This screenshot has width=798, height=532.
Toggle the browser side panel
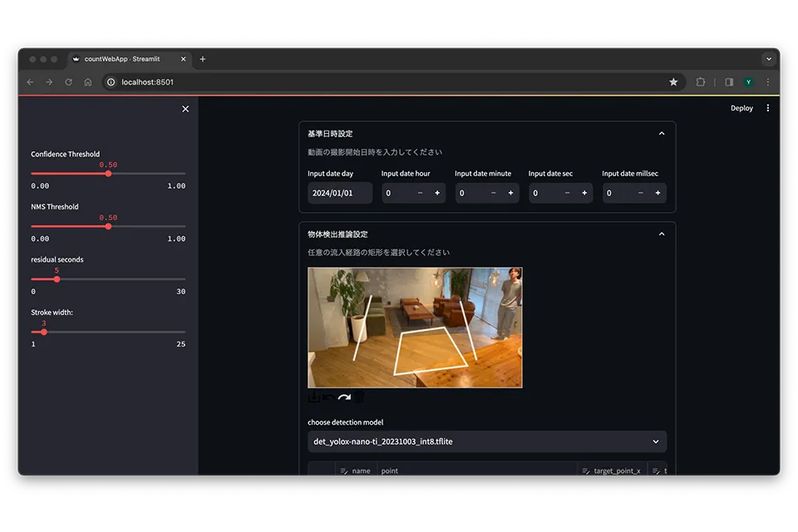(x=729, y=82)
